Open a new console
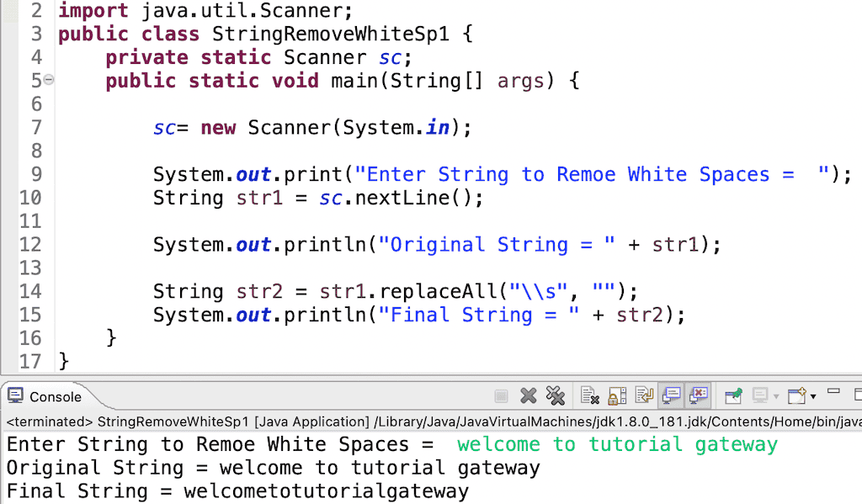 [x=795, y=395]
